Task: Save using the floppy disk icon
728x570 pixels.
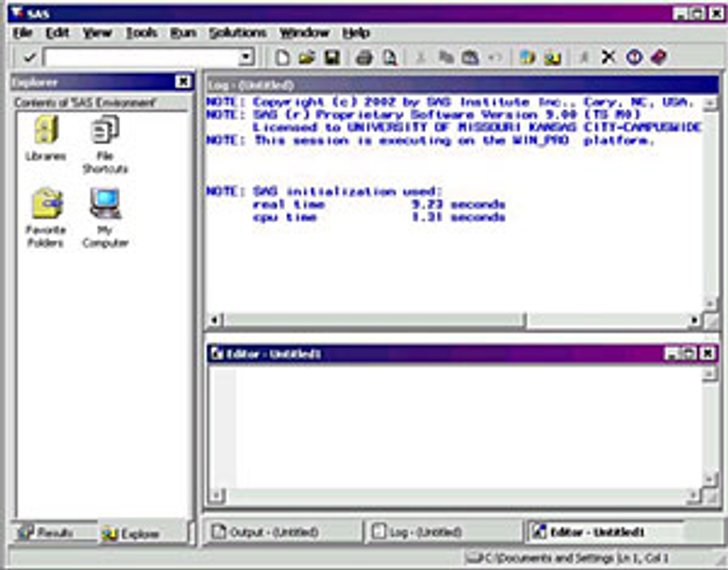Action: coord(332,58)
